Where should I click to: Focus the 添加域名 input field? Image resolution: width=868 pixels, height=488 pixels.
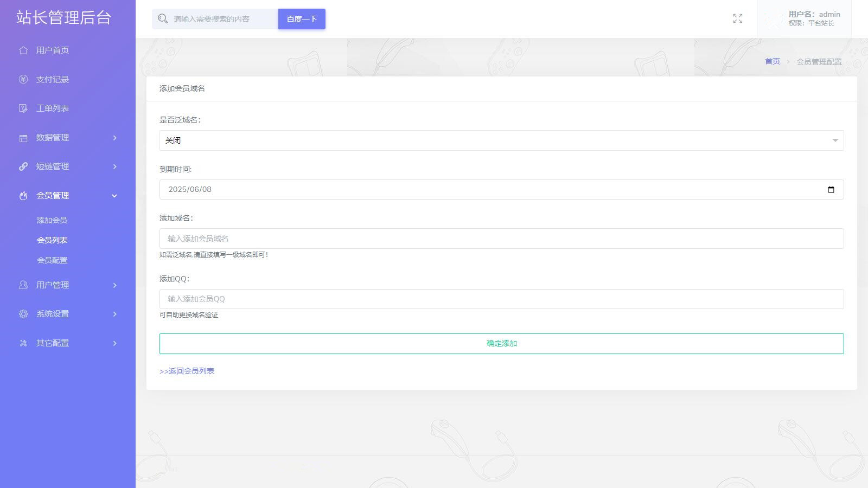click(501, 239)
